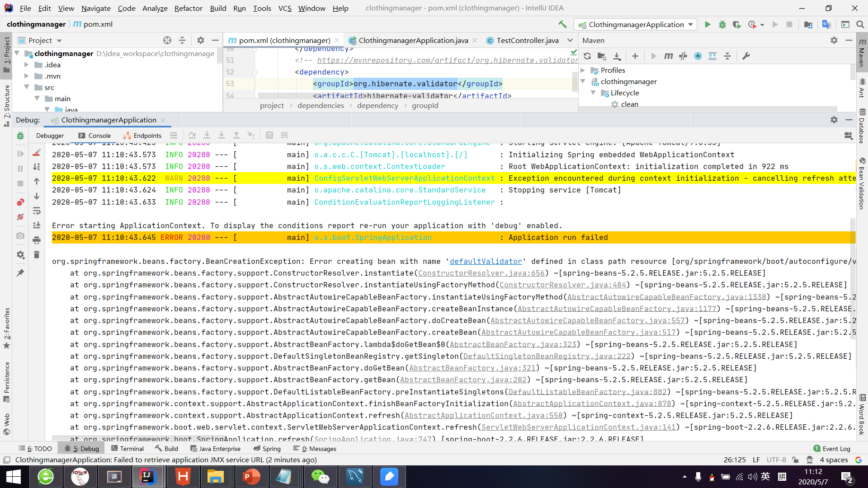Image resolution: width=868 pixels, height=488 pixels.
Task: Click mvnrepository URL in pom comment
Action: click(x=448, y=60)
